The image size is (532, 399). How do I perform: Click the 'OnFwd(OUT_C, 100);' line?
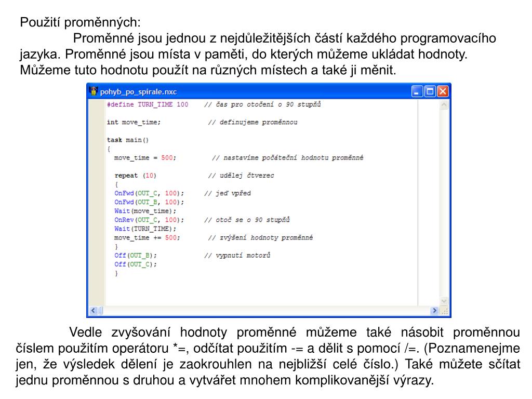point(149,193)
